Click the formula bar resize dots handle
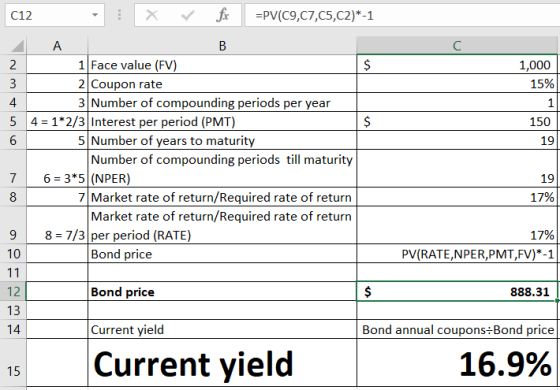Screen dimensions: 560x390 click(x=120, y=15)
